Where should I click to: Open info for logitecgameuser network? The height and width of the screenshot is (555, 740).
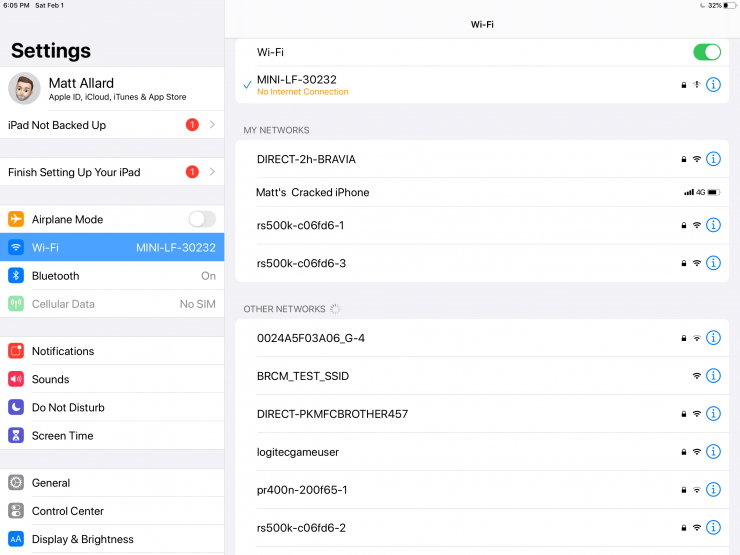[713, 452]
